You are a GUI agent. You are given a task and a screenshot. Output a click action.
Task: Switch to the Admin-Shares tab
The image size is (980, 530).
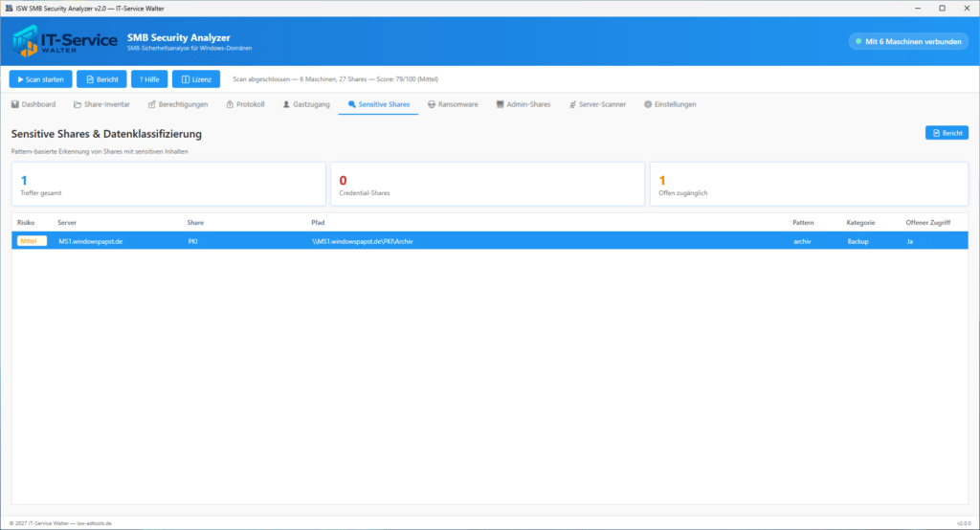[523, 104]
